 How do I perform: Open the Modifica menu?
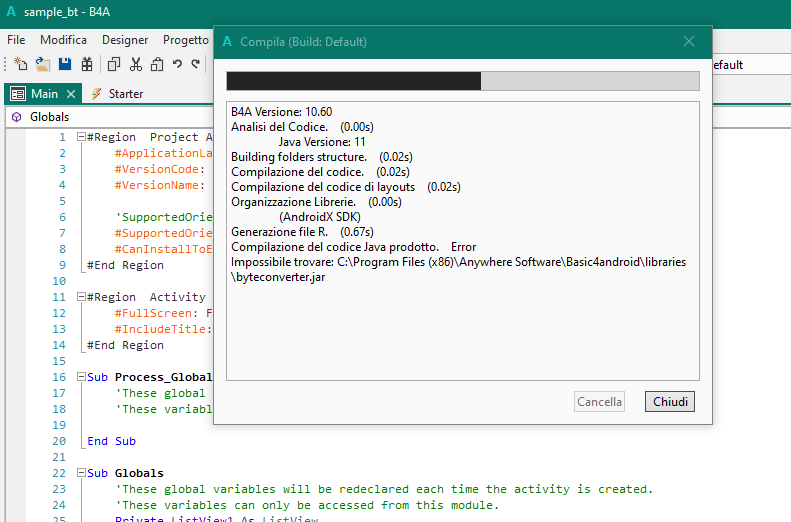[x=64, y=40]
